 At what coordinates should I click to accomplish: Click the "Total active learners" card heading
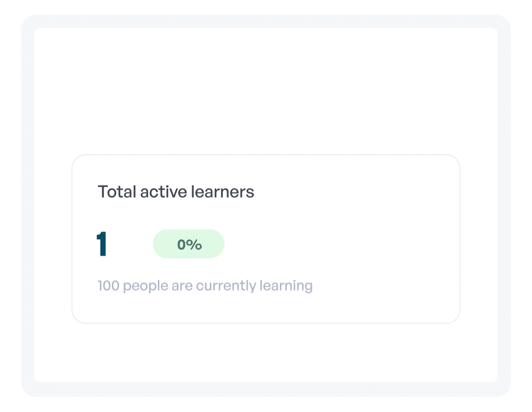pos(175,192)
